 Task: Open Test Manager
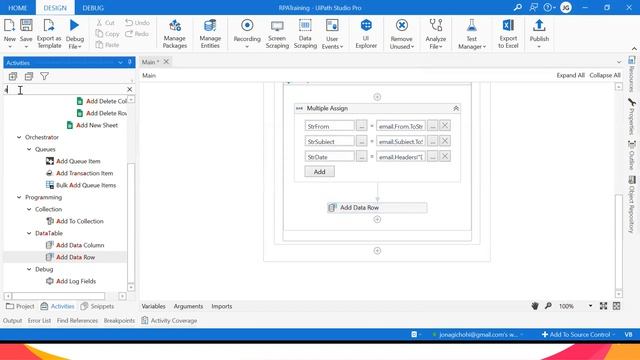471,34
